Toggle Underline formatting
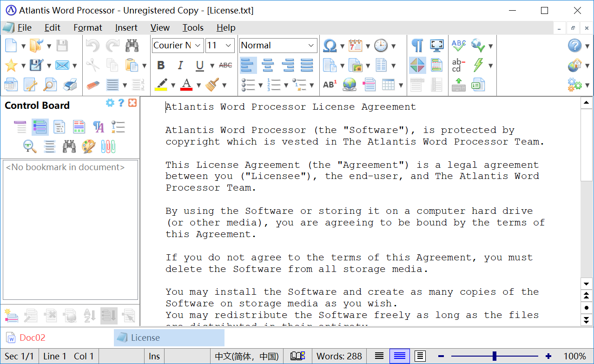Viewport: 594px width, 364px height. 200,65
